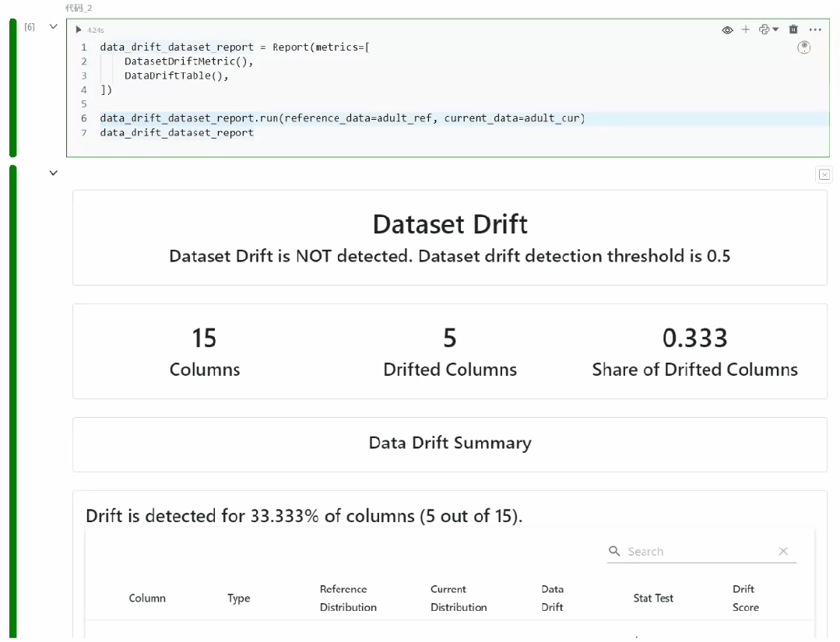Sort by the Type header
The height and width of the screenshot is (642, 840).
[239, 598]
